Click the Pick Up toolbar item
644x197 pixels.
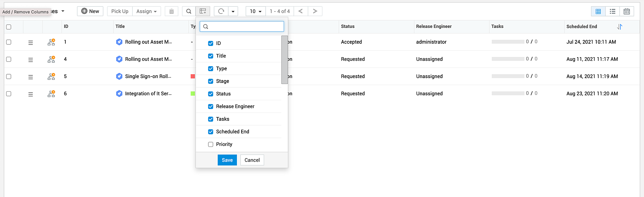coord(120,11)
